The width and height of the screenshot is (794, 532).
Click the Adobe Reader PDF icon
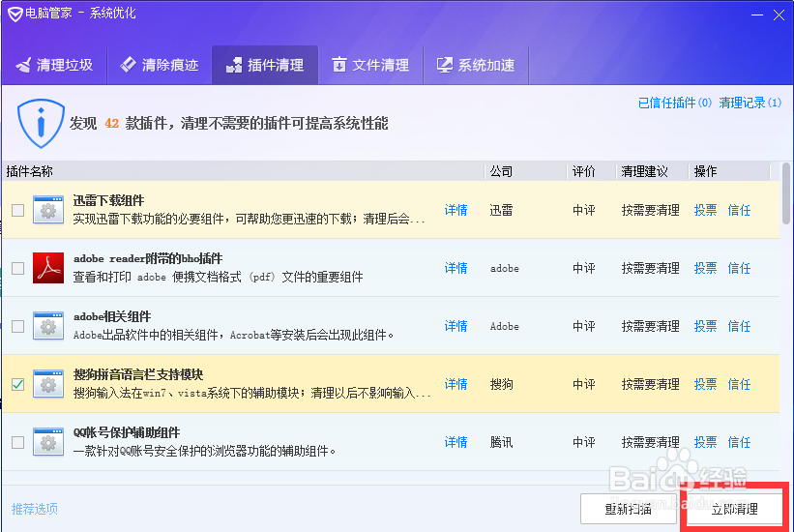[x=48, y=268]
